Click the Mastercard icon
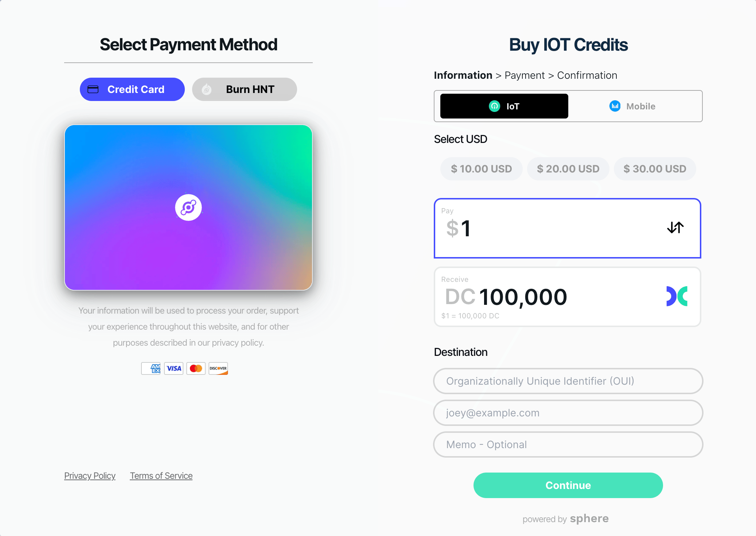The image size is (756, 536). tap(196, 369)
